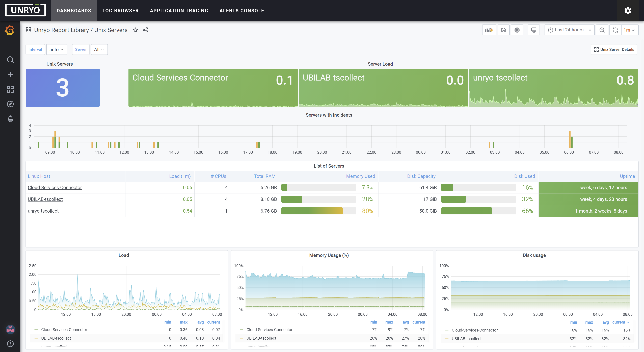Save dashboard with the save icon
Image resolution: width=644 pixels, height=352 pixels.
[503, 30]
